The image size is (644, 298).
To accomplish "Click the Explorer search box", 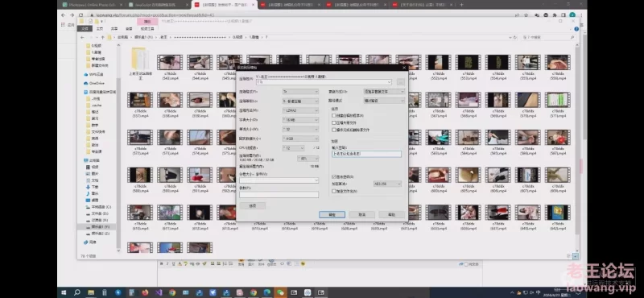I will (x=547, y=37).
